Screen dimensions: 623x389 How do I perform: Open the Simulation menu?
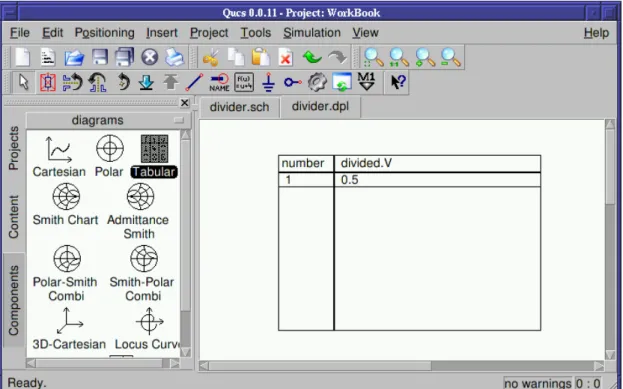pos(312,33)
